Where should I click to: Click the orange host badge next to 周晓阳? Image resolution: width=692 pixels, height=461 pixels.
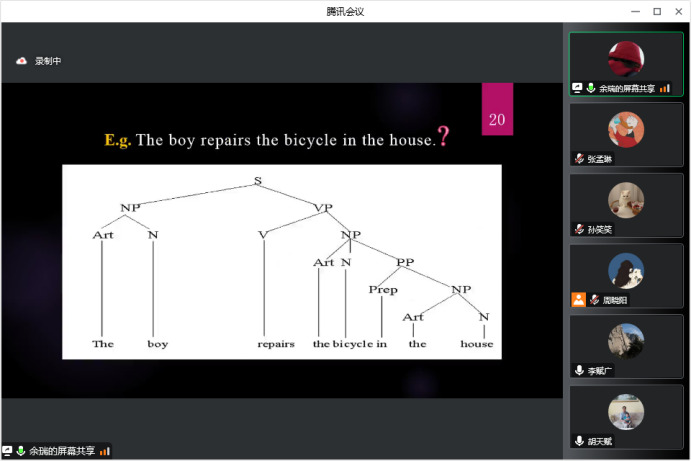578,300
